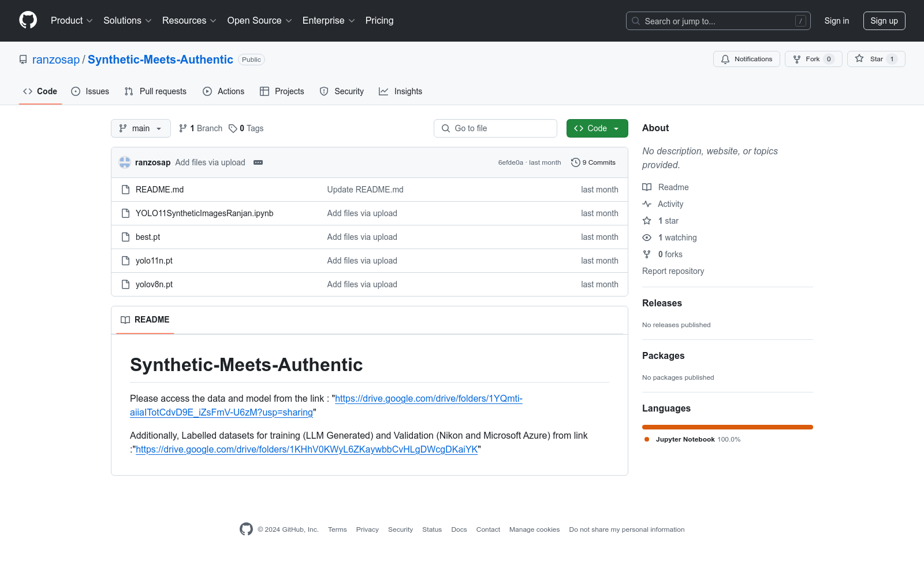Go to the Pricing page
Image resolution: width=924 pixels, height=578 pixels.
tap(379, 21)
